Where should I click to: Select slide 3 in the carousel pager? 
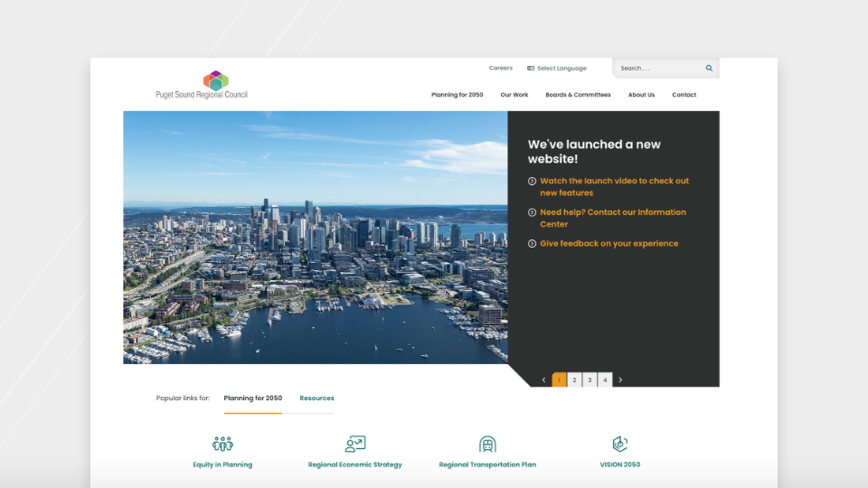tap(590, 380)
